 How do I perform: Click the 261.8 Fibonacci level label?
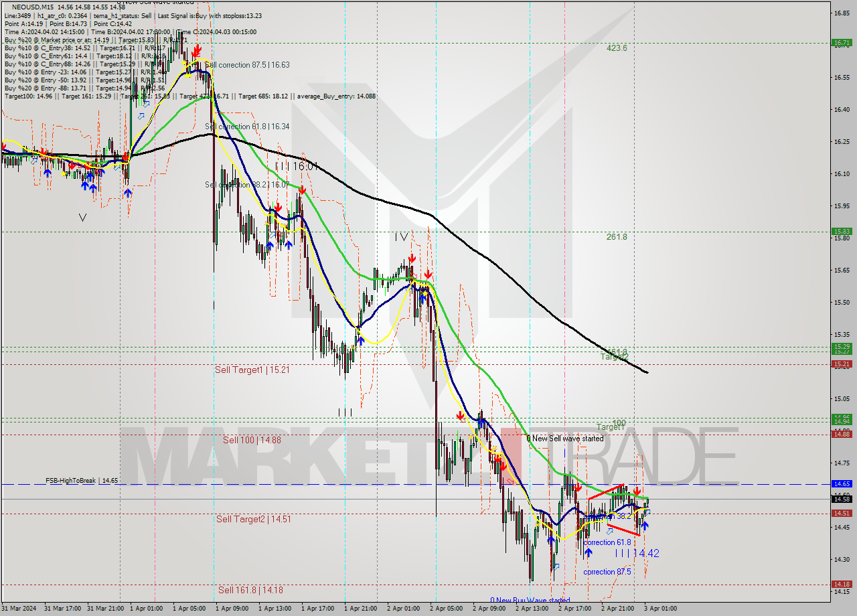[x=617, y=237]
